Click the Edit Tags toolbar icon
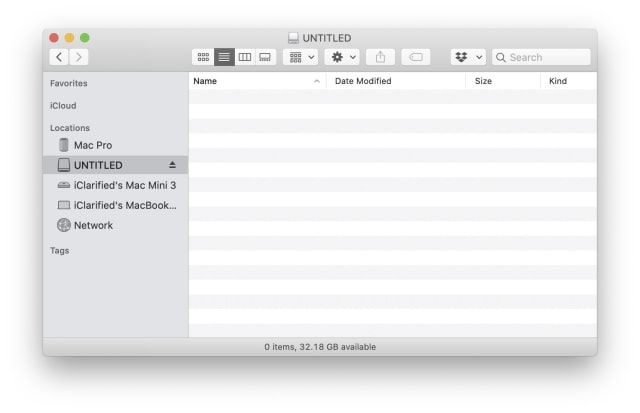This screenshot has width=640, height=413. [416, 57]
